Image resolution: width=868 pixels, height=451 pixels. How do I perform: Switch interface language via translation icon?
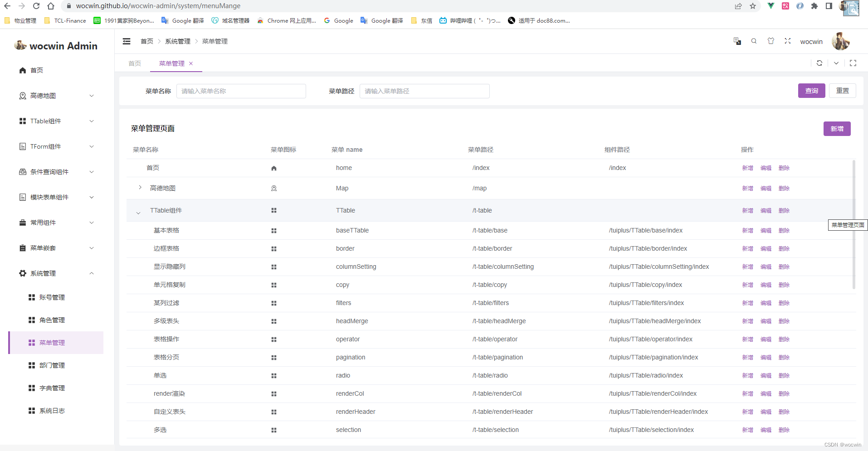coord(737,41)
